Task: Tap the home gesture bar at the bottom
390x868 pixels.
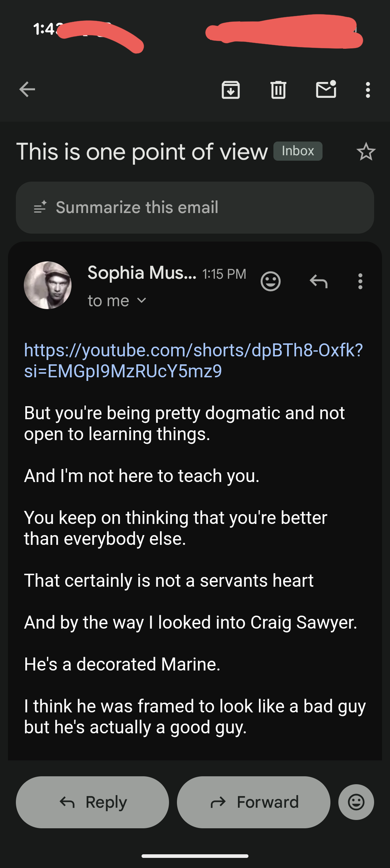Action: click(195, 856)
